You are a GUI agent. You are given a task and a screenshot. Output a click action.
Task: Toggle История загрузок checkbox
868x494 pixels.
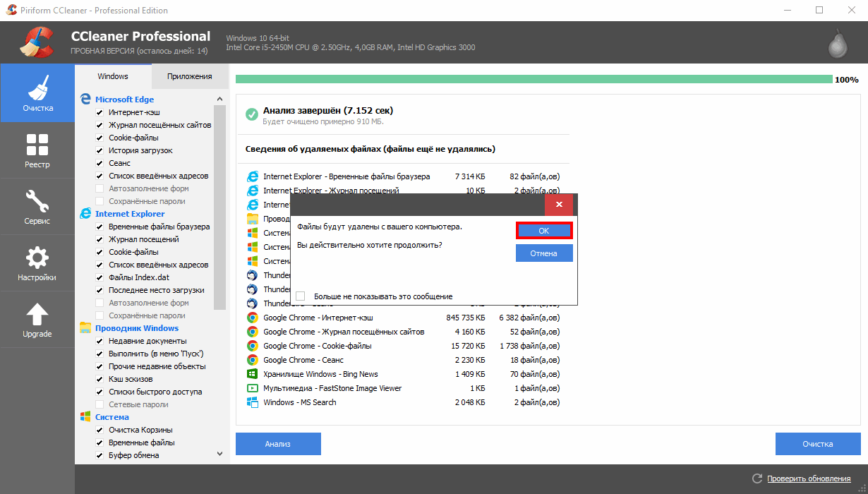[100, 150]
